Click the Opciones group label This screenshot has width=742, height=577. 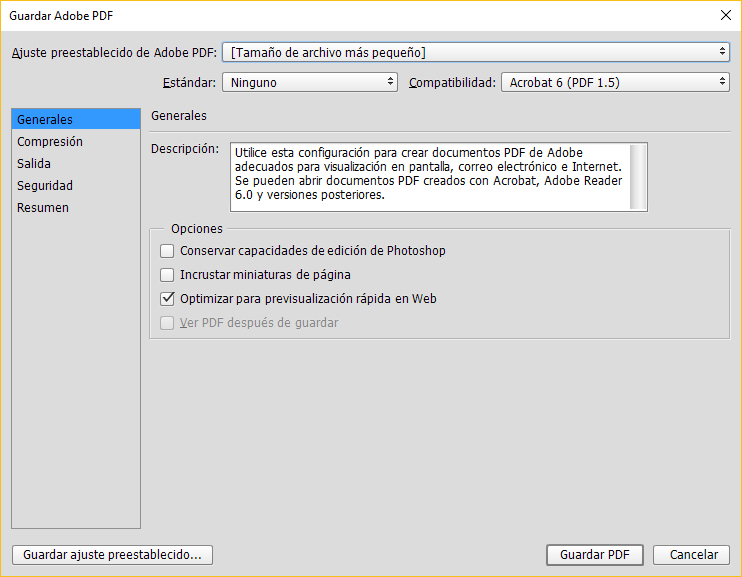pos(197,229)
